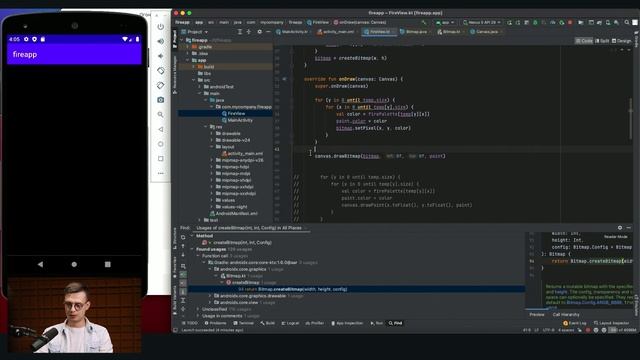The width and height of the screenshot is (640, 360).
Task: Click the Call Hierarchy tab in preview
Action: click(566, 315)
